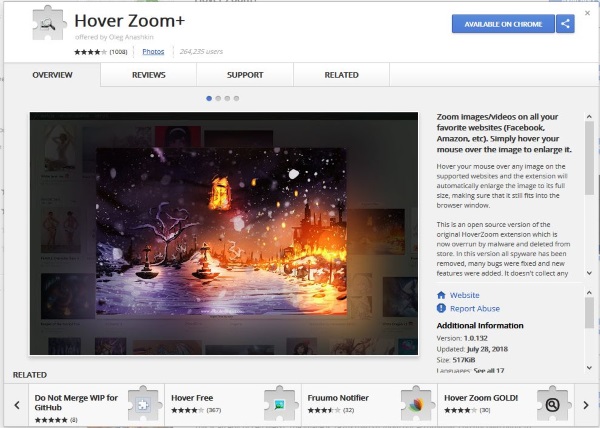The image size is (600, 428).
Task: Click the description scrollbar down arrow
Action: (589, 273)
